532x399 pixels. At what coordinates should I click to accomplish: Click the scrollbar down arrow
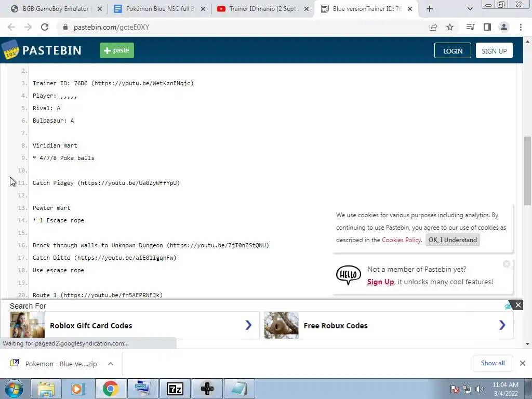pyautogui.click(x=527, y=344)
